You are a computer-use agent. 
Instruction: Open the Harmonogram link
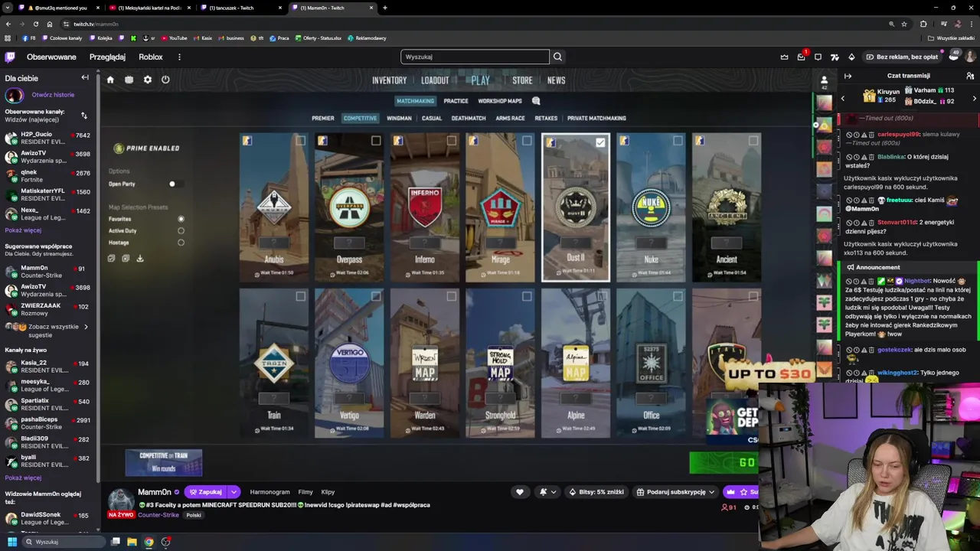269,492
